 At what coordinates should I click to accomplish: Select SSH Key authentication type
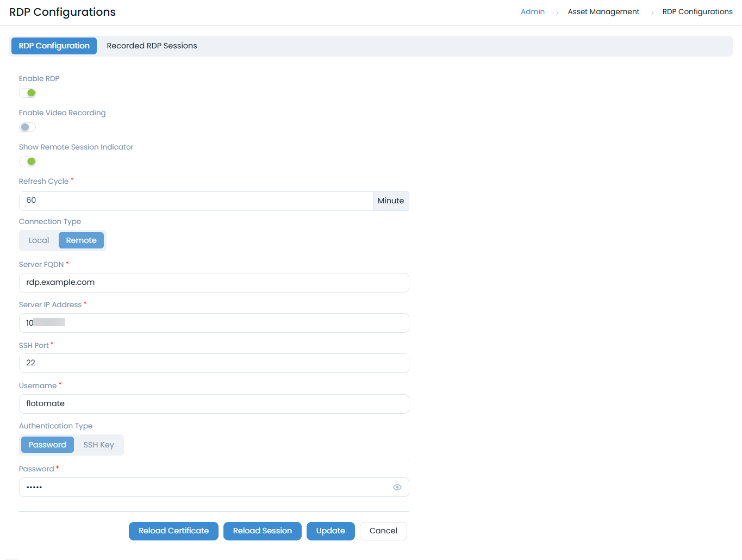[98, 445]
